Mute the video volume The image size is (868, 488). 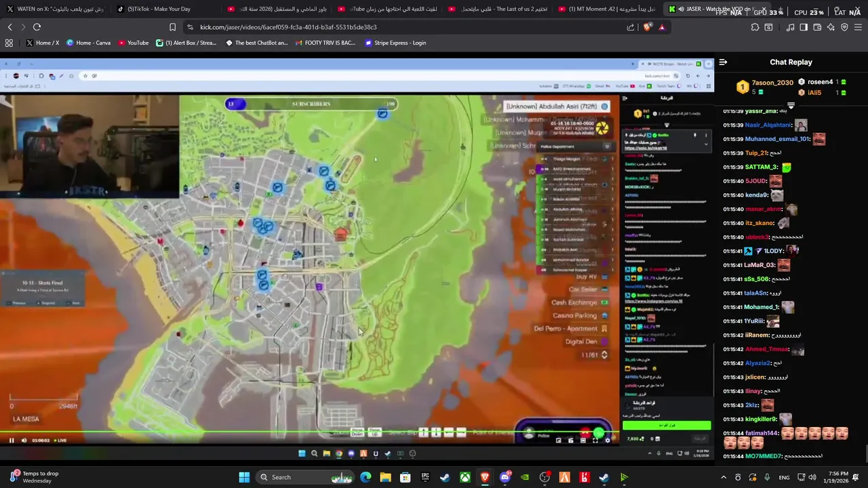coord(24,441)
